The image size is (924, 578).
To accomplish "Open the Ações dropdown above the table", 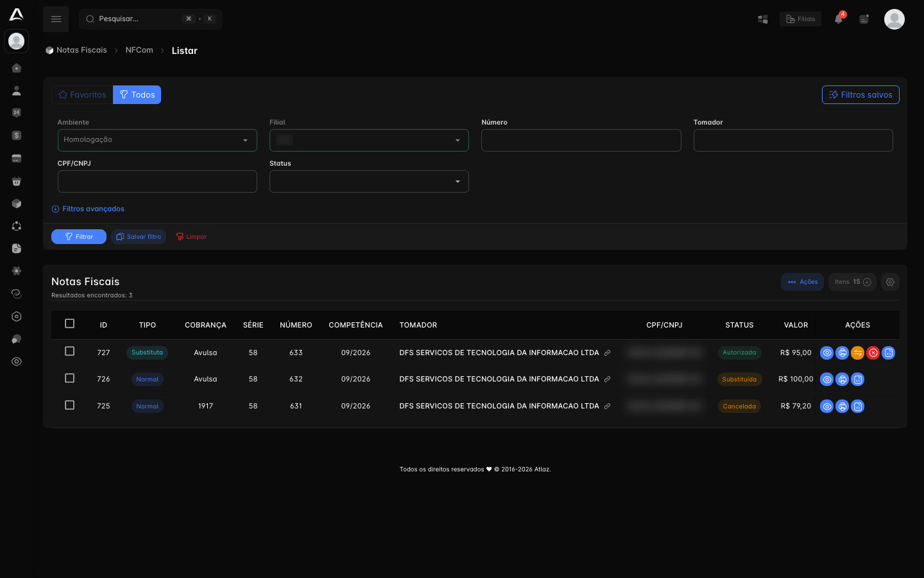I will [x=802, y=282].
